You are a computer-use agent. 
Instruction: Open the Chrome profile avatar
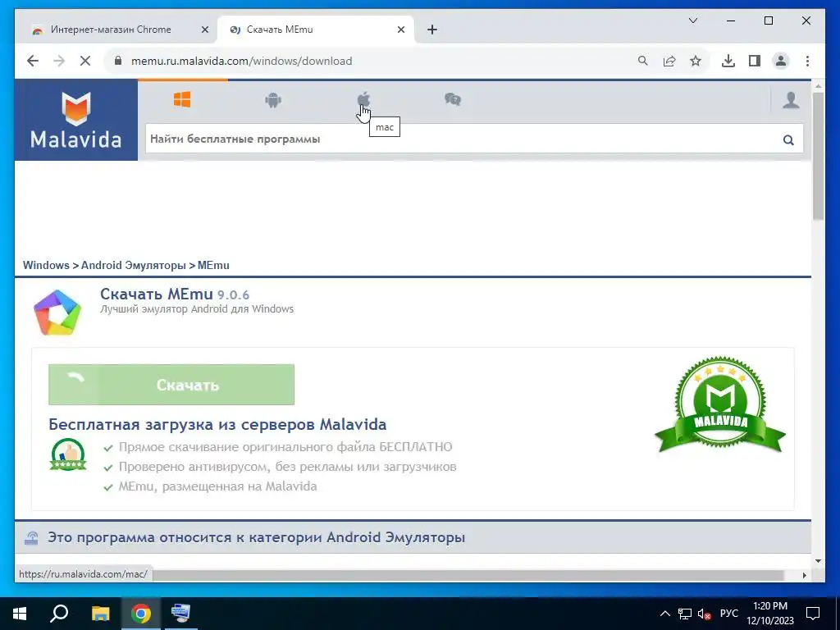click(781, 61)
